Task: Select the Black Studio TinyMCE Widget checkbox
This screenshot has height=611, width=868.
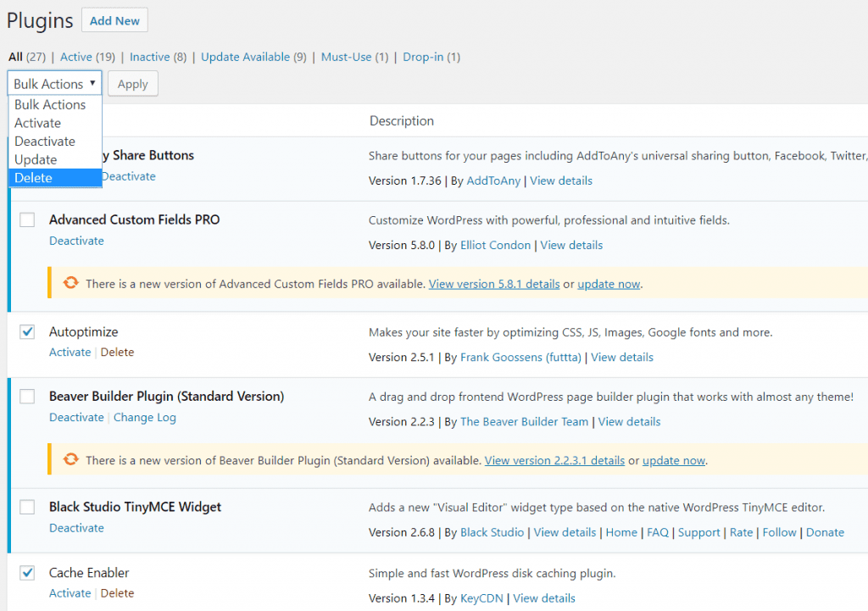Action: [27, 507]
